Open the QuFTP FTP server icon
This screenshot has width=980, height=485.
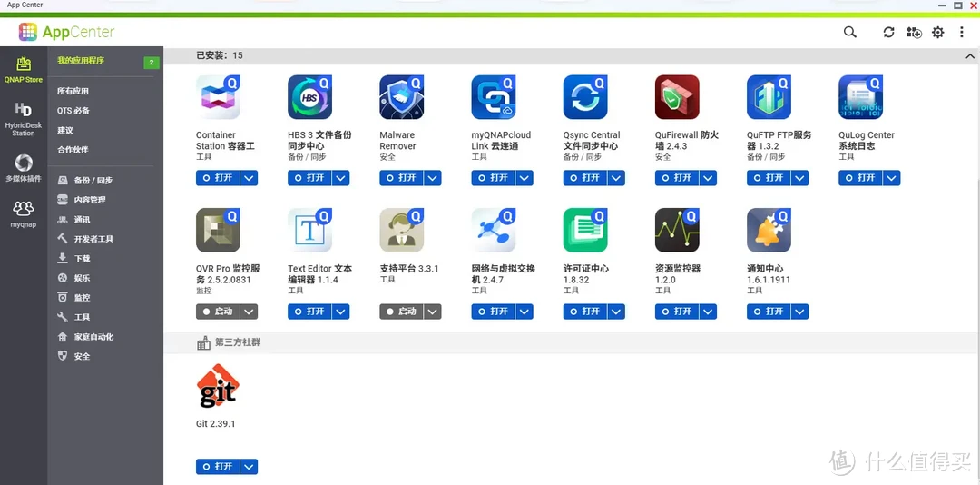(x=769, y=97)
